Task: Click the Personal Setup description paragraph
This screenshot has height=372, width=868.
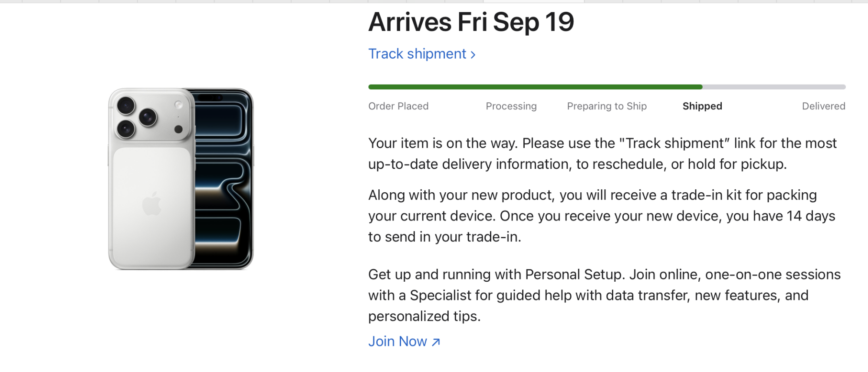Action: pos(604,295)
